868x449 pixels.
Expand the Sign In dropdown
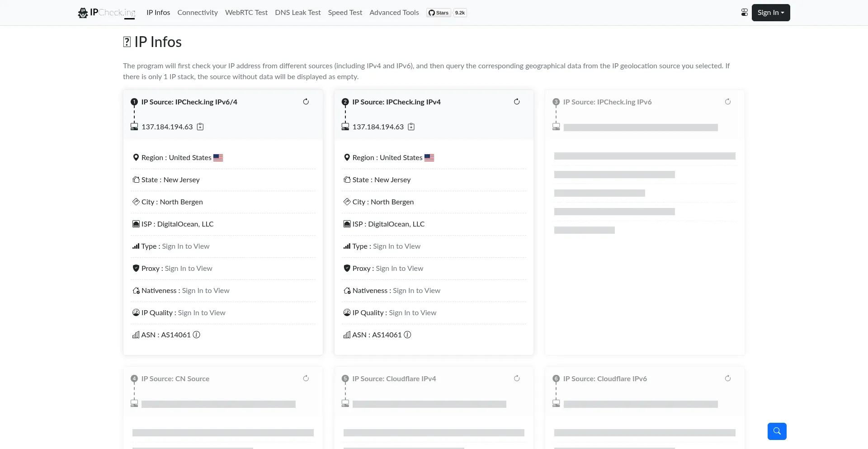pyautogui.click(x=770, y=13)
